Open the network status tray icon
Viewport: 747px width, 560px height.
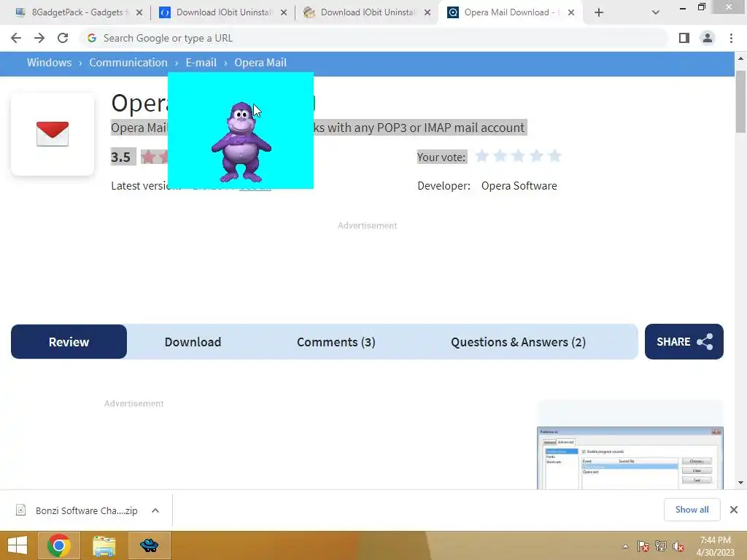(x=661, y=546)
